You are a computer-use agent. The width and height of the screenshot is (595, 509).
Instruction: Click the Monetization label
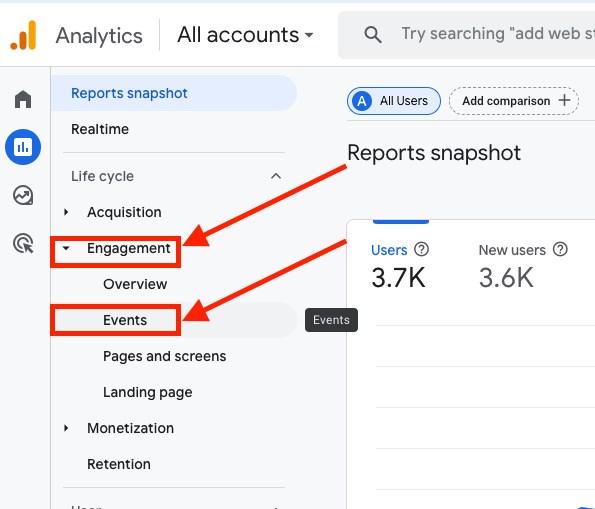pos(130,428)
